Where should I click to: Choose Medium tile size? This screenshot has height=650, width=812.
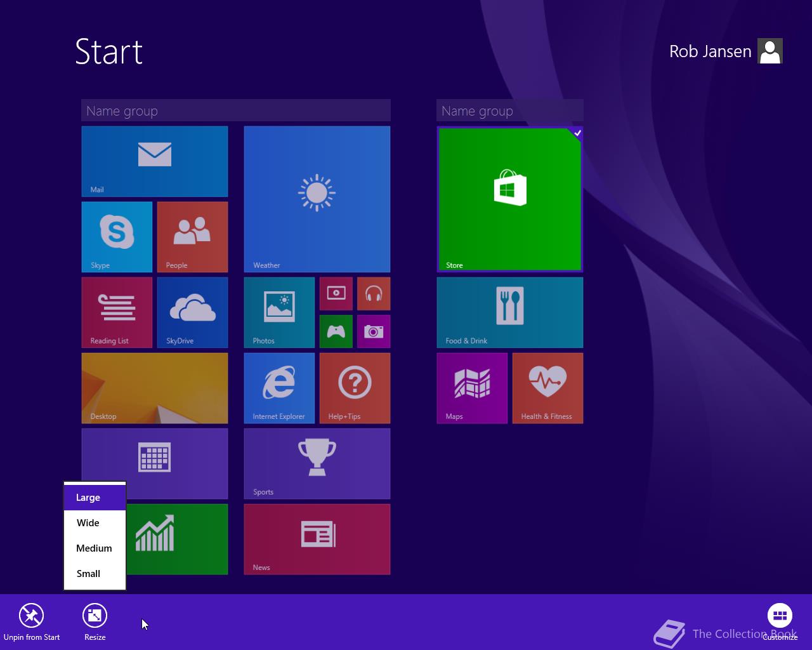95,548
